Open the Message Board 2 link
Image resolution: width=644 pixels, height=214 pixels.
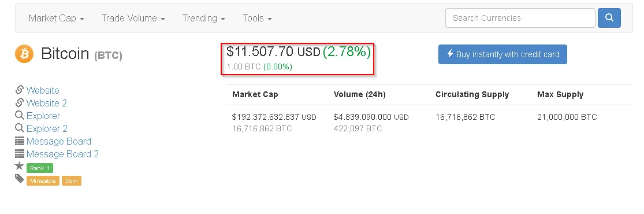pyautogui.click(x=62, y=154)
